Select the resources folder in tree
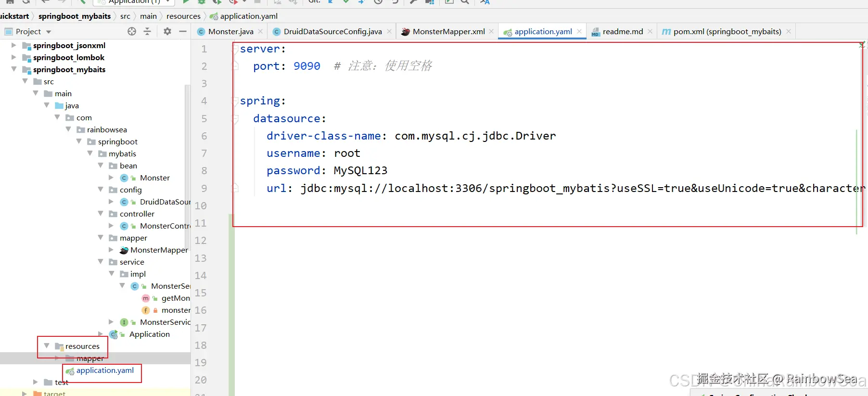 tap(82, 346)
